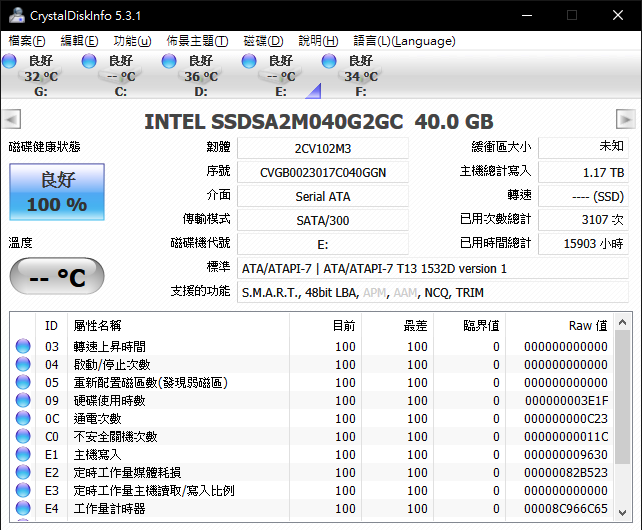Click the attribute list scroll down arrow
Screen dimensions: 643x530
click(622, 513)
